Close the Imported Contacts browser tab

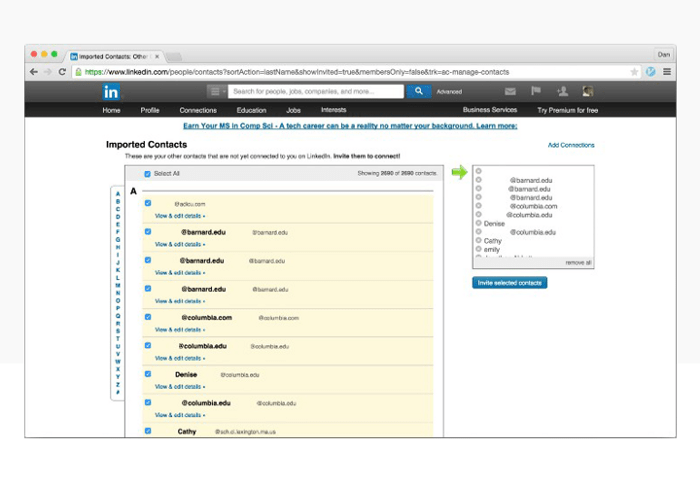(157, 57)
